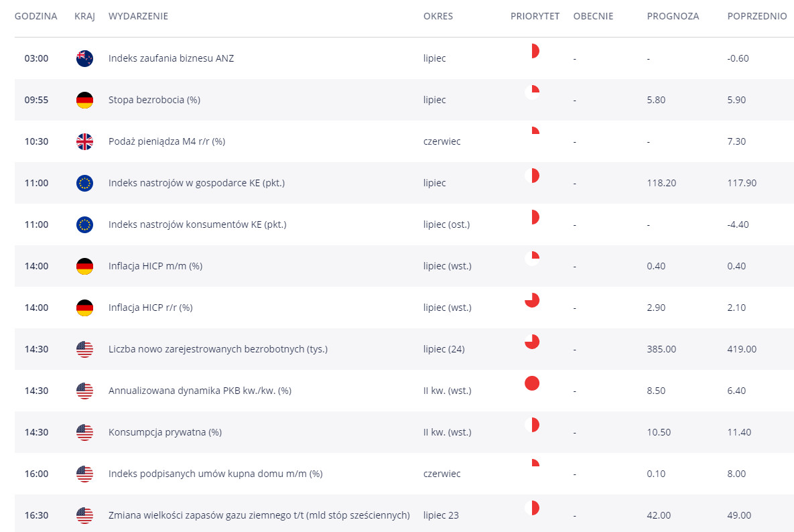Select event Zmiana wielkości zapasów gazu ziemnego
Image resolution: width=794 pixels, height=532 pixels.
click(259, 515)
